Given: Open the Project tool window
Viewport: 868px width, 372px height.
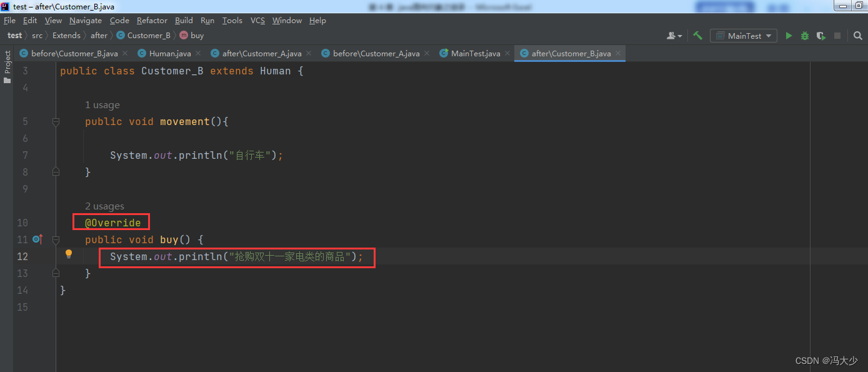Looking at the screenshot, I should [7, 67].
